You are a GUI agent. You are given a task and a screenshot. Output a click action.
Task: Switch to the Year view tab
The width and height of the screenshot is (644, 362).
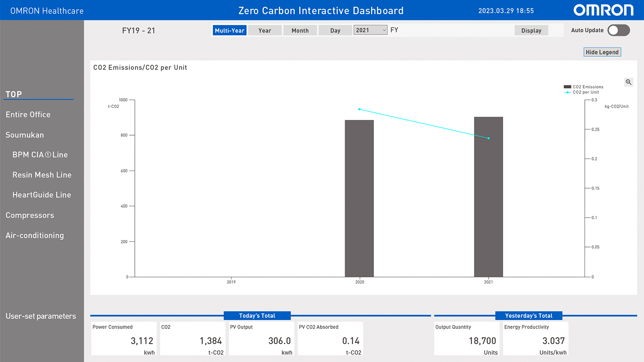click(264, 31)
